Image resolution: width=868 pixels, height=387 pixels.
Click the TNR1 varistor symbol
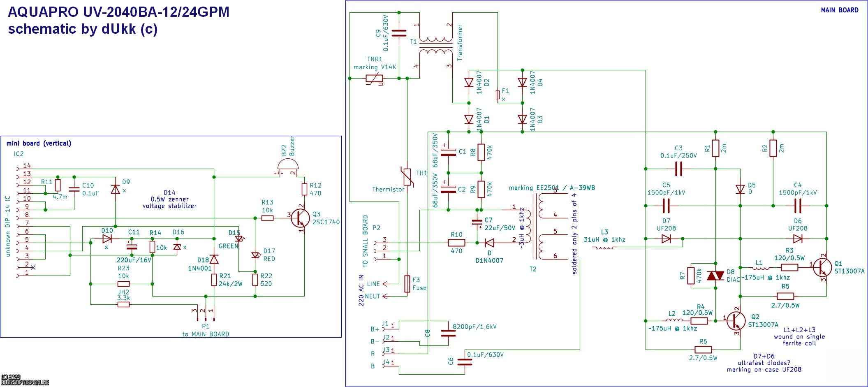tap(374, 78)
